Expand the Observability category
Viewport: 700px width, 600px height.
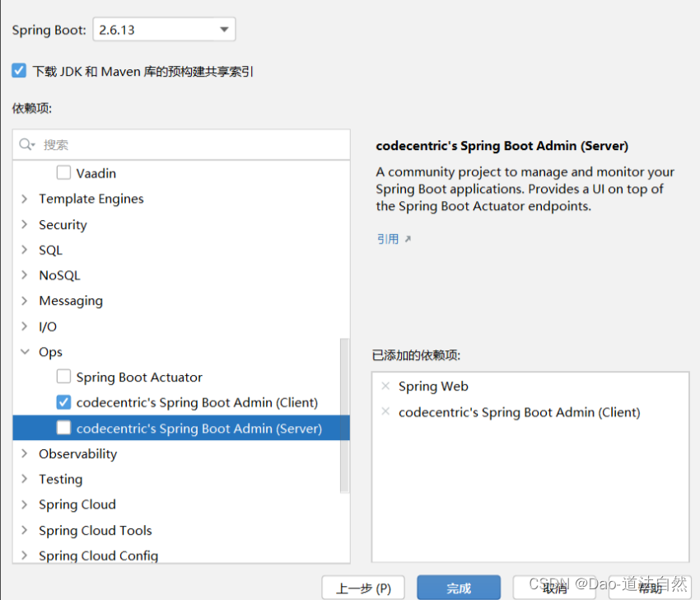[25, 453]
